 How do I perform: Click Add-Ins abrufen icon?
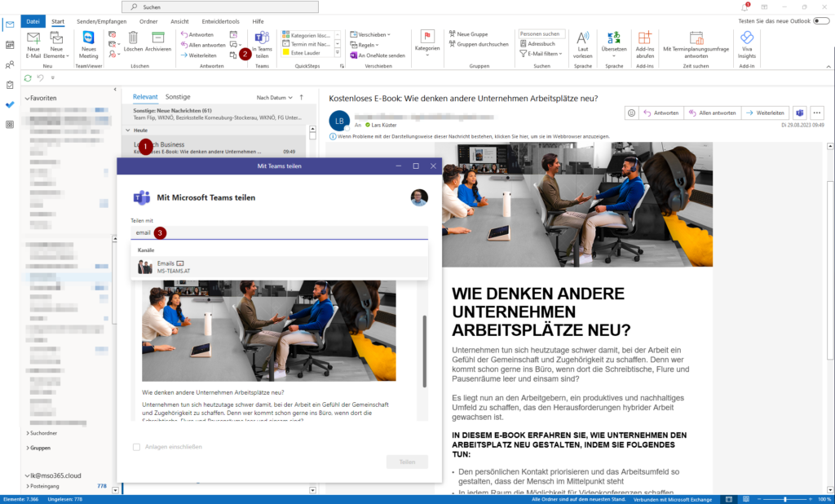[645, 38]
